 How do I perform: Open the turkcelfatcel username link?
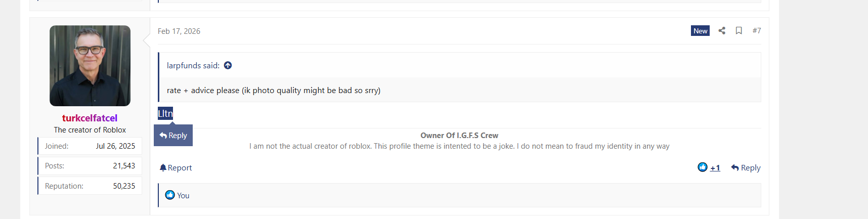tap(90, 118)
